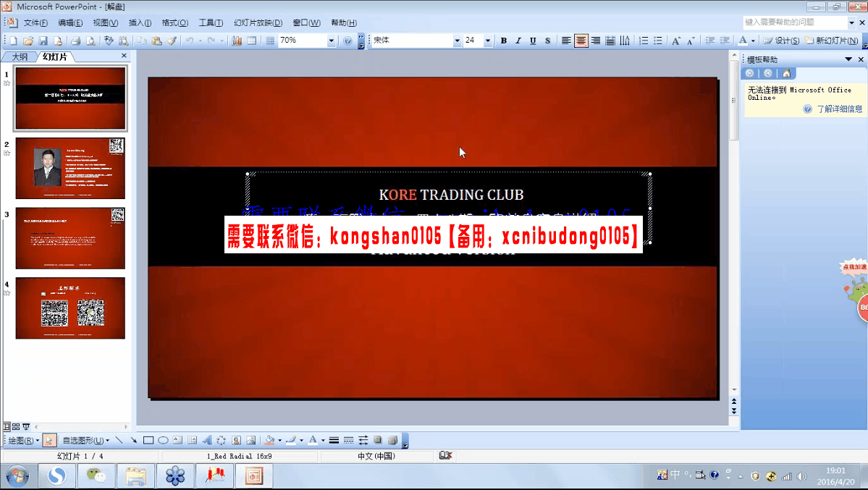Open the 幻灯片放映(D) menu

[258, 22]
